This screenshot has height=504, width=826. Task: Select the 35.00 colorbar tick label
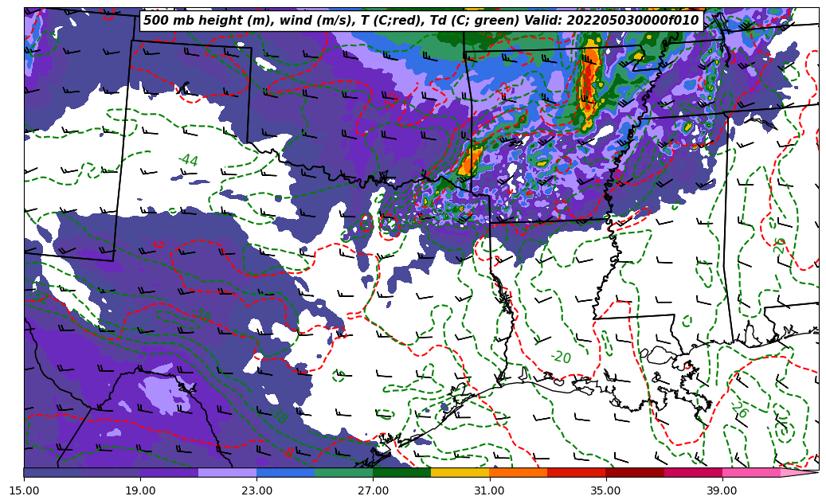pyautogui.click(x=605, y=490)
